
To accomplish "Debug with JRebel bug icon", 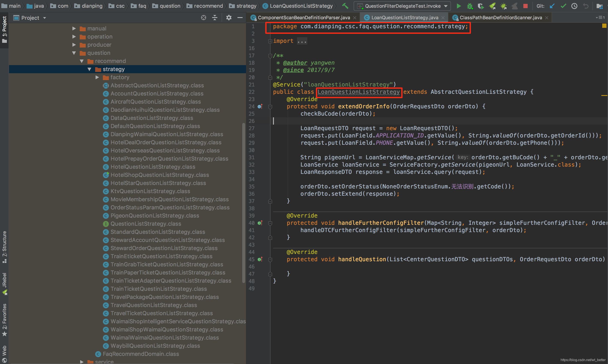I will coord(503,6).
